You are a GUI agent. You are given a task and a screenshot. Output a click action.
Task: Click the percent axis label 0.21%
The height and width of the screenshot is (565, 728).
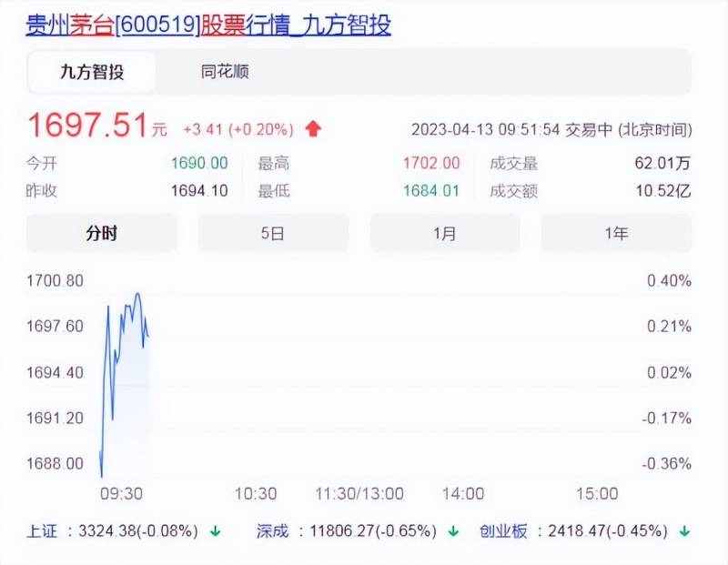(x=669, y=327)
